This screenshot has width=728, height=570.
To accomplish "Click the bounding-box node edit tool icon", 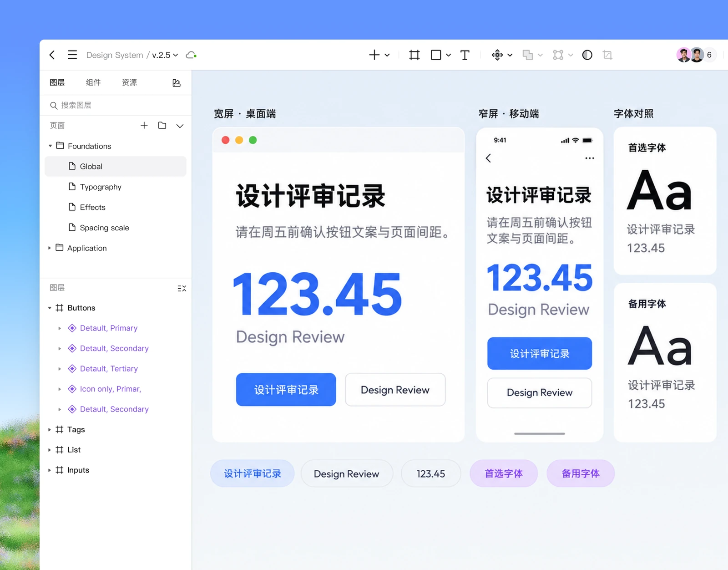I will (558, 55).
